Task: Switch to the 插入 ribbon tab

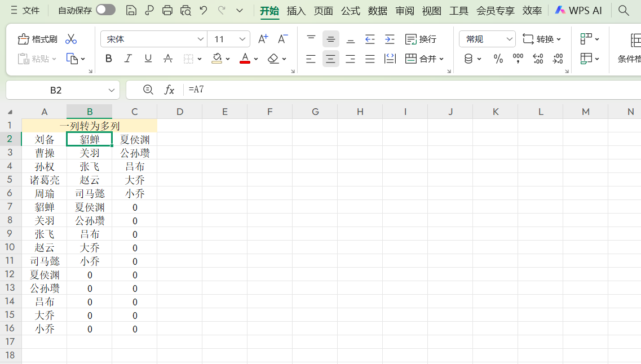Action: click(x=296, y=10)
